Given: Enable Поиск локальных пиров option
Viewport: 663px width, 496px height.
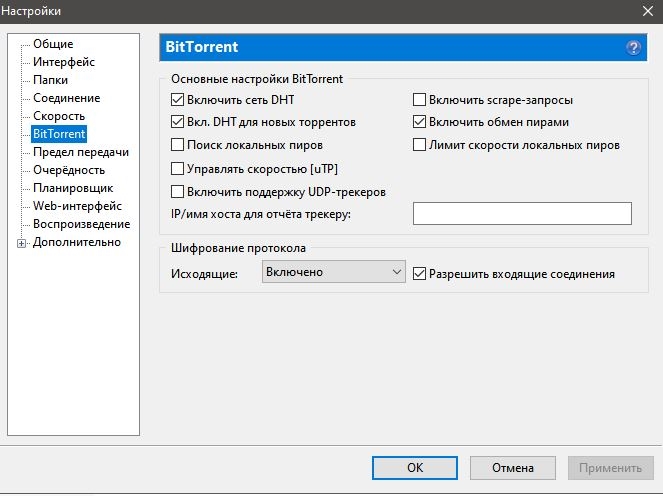Looking at the screenshot, I should click(x=178, y=145).
